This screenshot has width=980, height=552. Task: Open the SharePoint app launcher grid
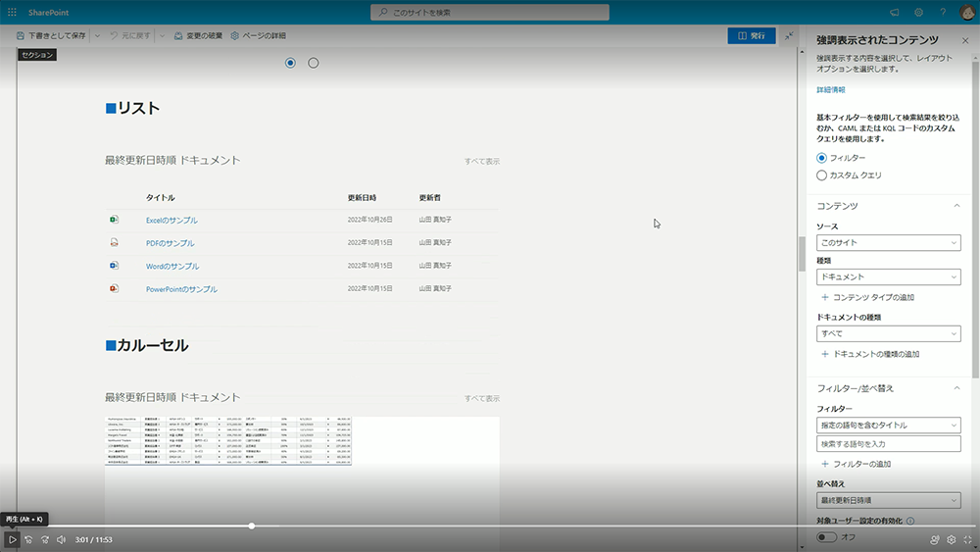(12, 13)
